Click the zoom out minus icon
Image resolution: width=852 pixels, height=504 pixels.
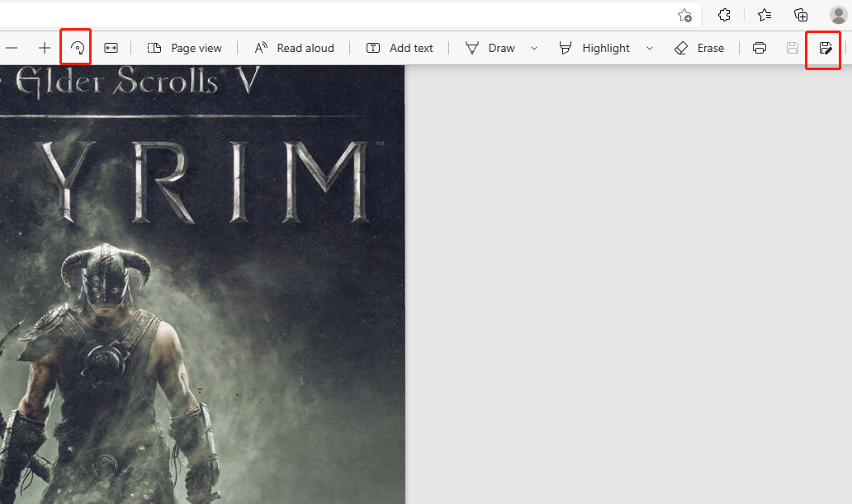coord(12,48)
